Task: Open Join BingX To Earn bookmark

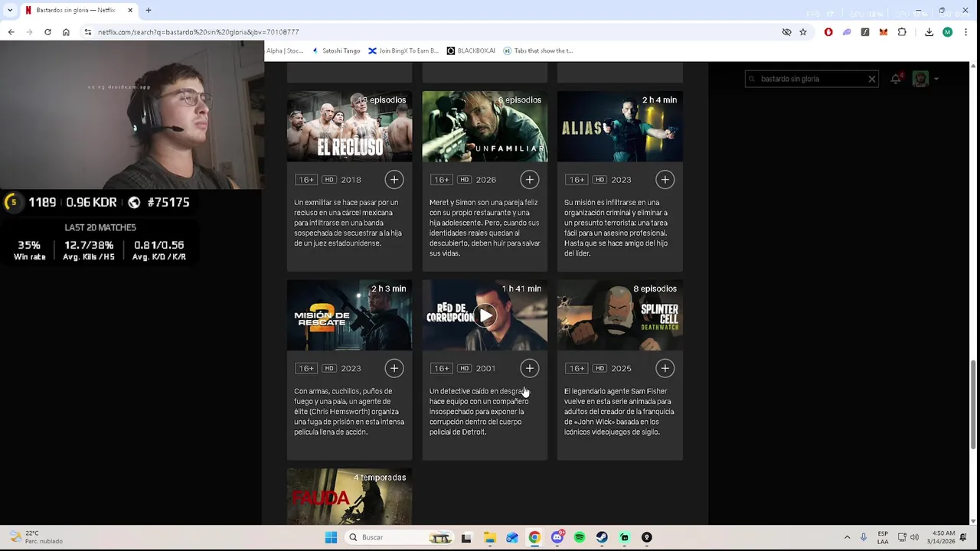Action: tap(403, 51)
